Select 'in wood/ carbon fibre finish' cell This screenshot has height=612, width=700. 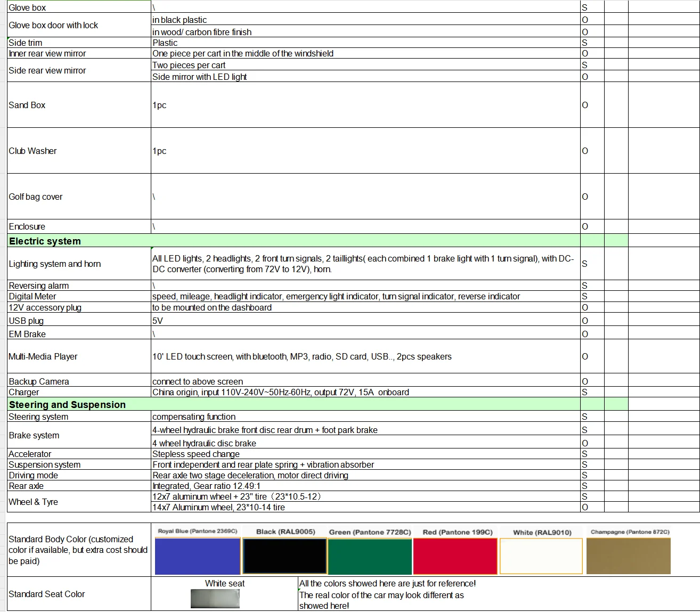[x=365, y=31]
